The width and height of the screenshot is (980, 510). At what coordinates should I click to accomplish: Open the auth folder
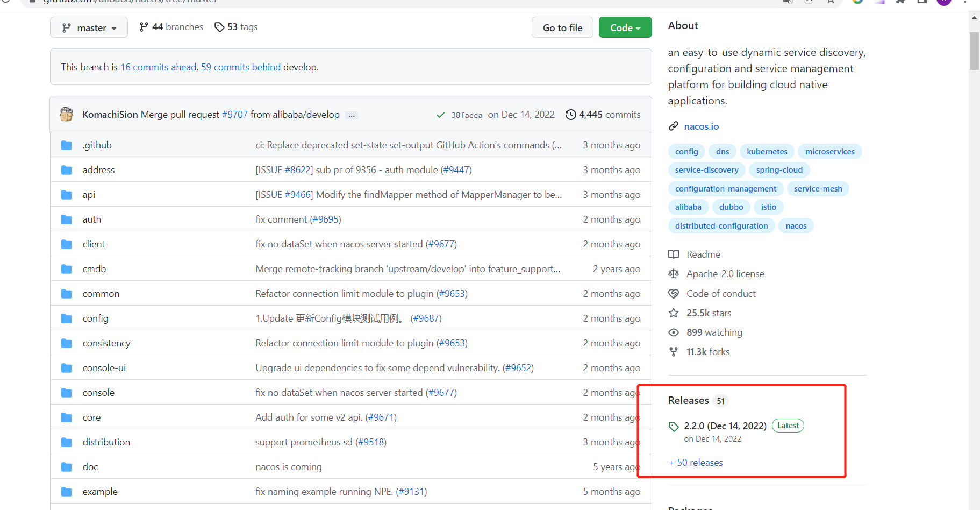[92, 219]
